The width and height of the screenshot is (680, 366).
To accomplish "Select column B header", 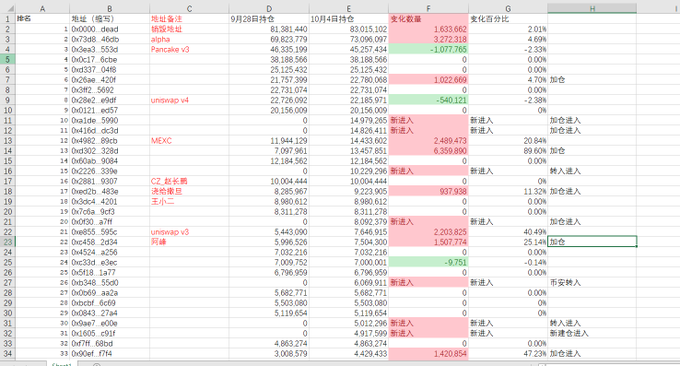I will coord(109,8).
